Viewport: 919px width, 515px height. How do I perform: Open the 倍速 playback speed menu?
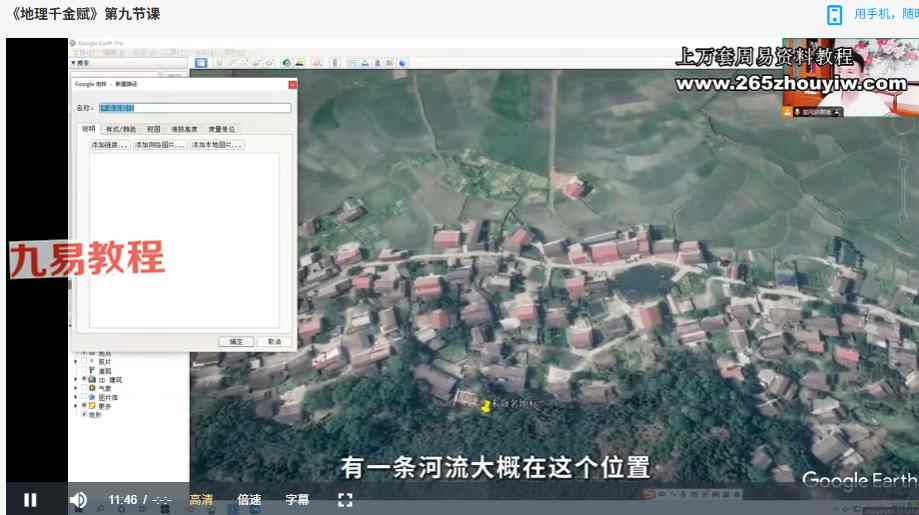click(x=249, y=499)
